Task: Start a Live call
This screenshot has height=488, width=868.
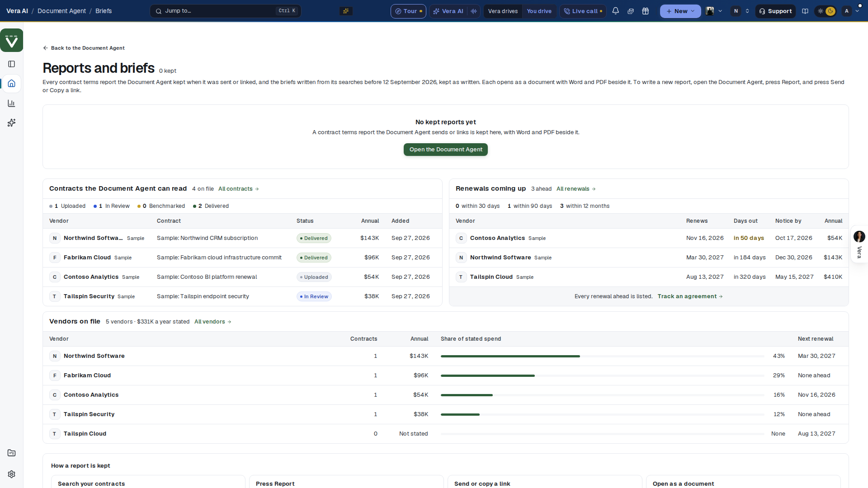Action: (x=583, y=11)
